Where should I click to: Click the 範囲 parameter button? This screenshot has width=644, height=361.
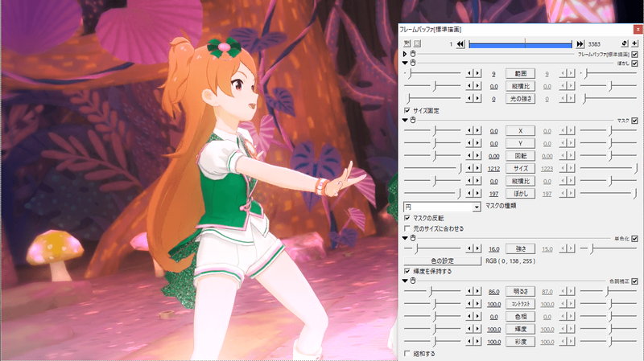[520, 73]
